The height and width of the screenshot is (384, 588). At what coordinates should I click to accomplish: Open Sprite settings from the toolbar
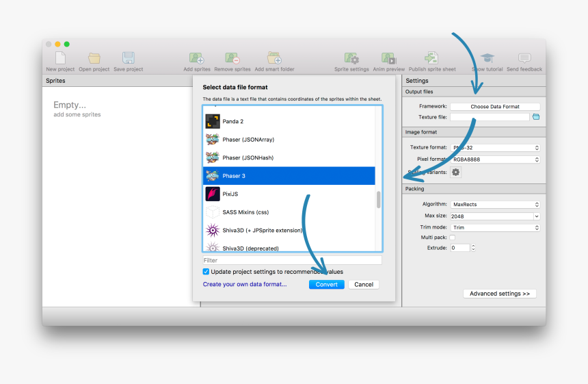coord(351,58)
